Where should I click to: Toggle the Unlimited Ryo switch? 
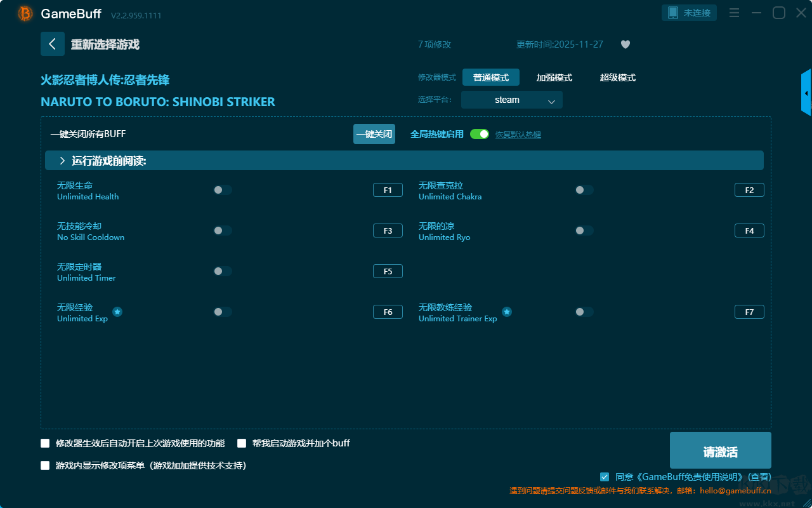tap(584, 231)
